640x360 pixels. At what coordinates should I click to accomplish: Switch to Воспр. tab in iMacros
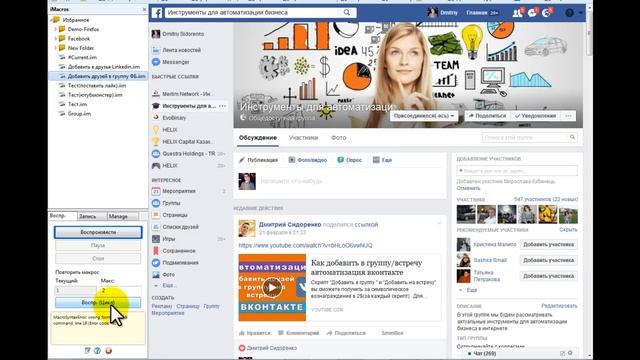coord(62,216)
